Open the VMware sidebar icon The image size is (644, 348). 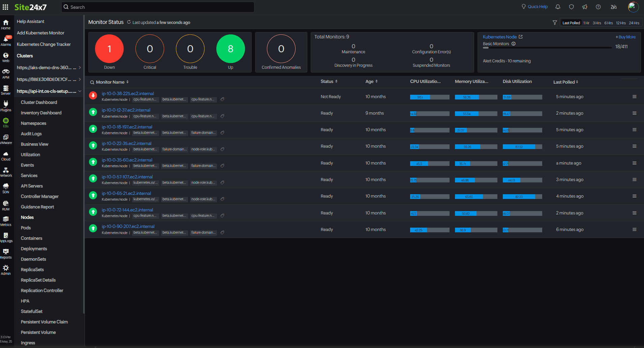point(6,139)
